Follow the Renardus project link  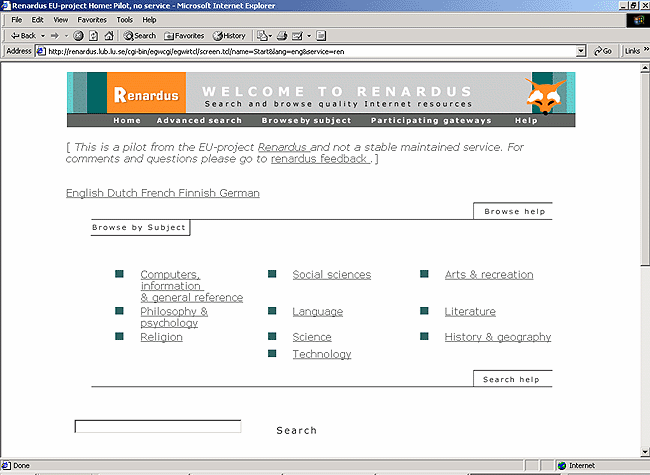(x=283, y=147)
